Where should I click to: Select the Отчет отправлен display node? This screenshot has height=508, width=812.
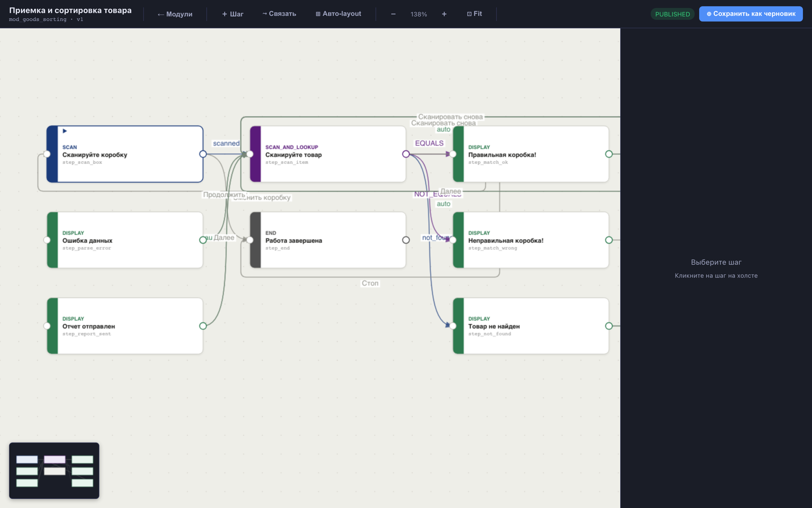pos(125,326)
